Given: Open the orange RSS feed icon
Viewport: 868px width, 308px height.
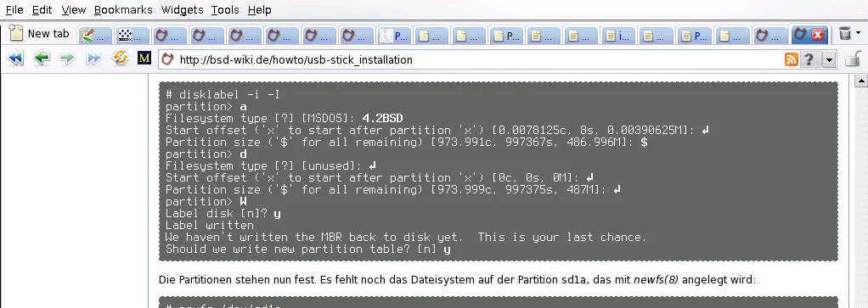Looking at the screenshot, I should pos(791,59).
